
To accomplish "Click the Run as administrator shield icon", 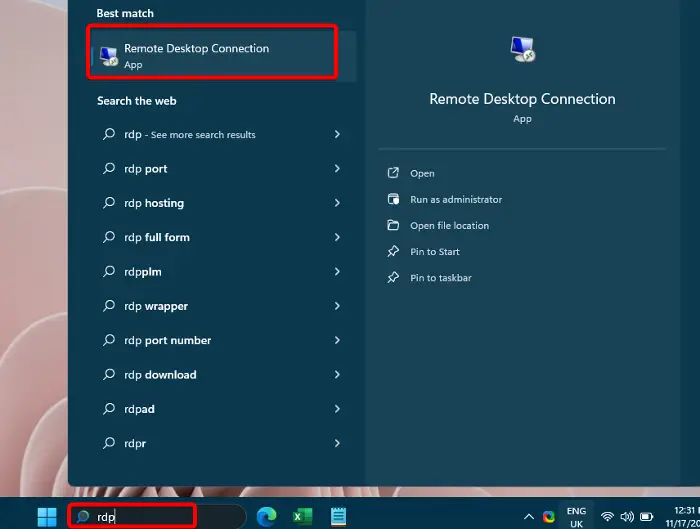I will pos(393,199).
